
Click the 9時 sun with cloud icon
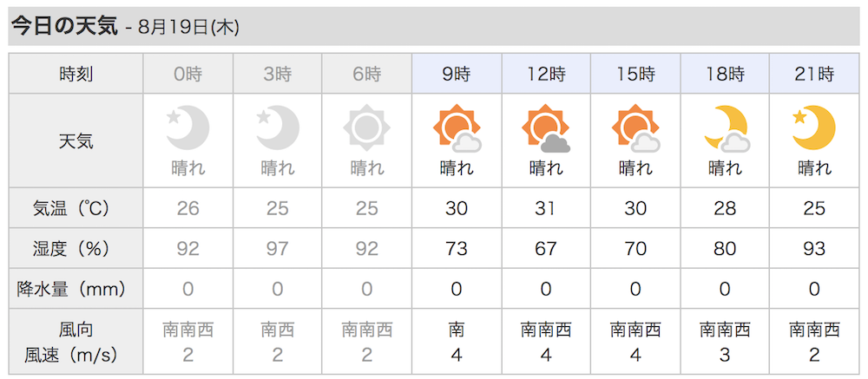pos(457,128)
